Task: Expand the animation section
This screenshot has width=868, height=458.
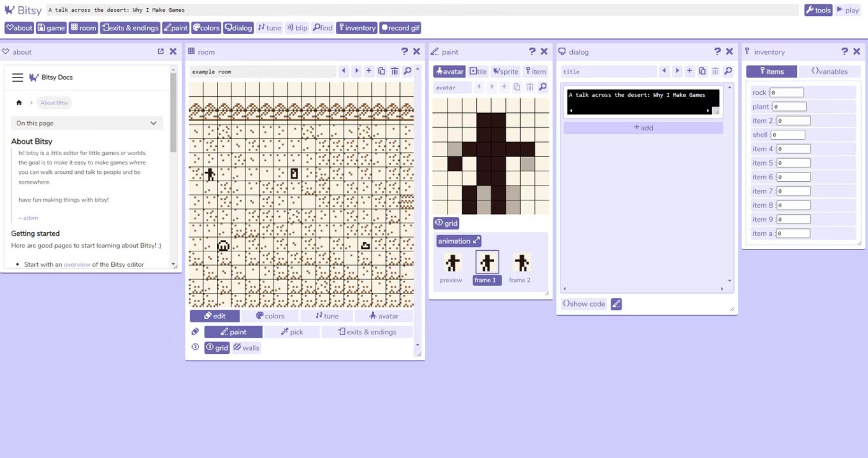Action: coord(459,241)
